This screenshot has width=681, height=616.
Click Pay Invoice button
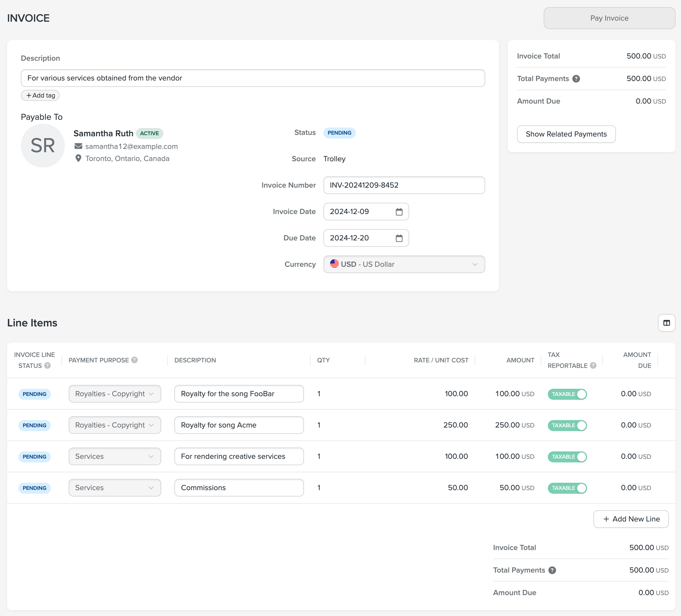[609, 18]
